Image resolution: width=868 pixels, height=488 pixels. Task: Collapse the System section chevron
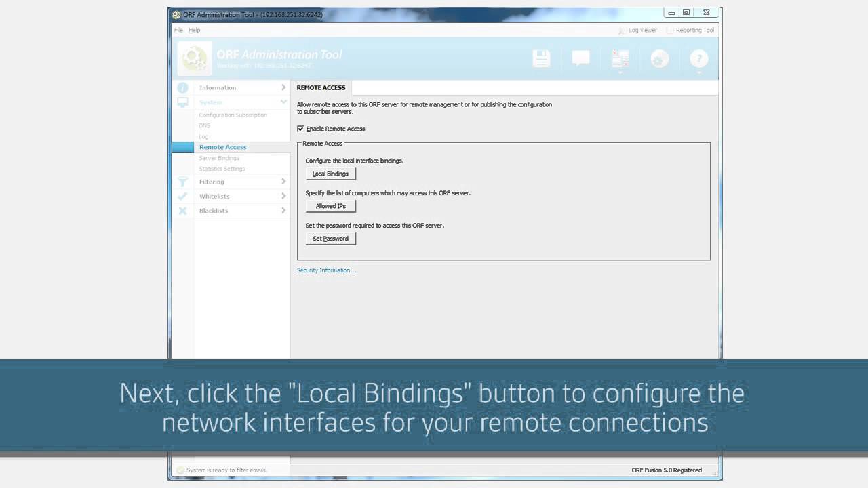[283, 102]
